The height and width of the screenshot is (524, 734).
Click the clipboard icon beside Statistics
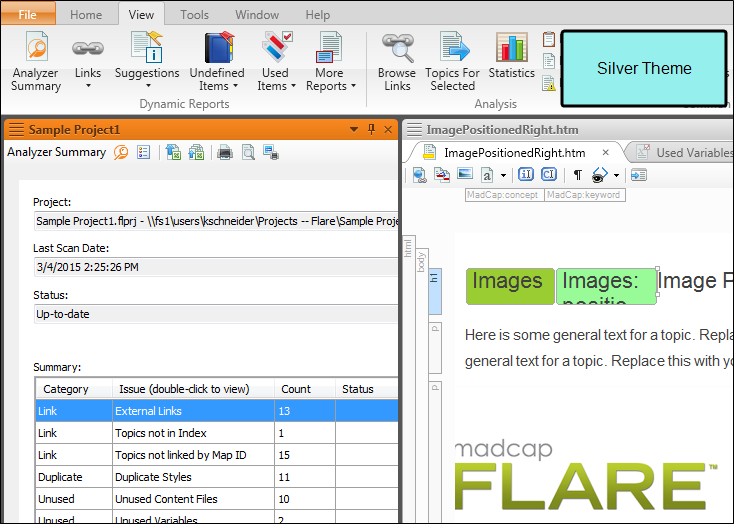click(549, 39)
